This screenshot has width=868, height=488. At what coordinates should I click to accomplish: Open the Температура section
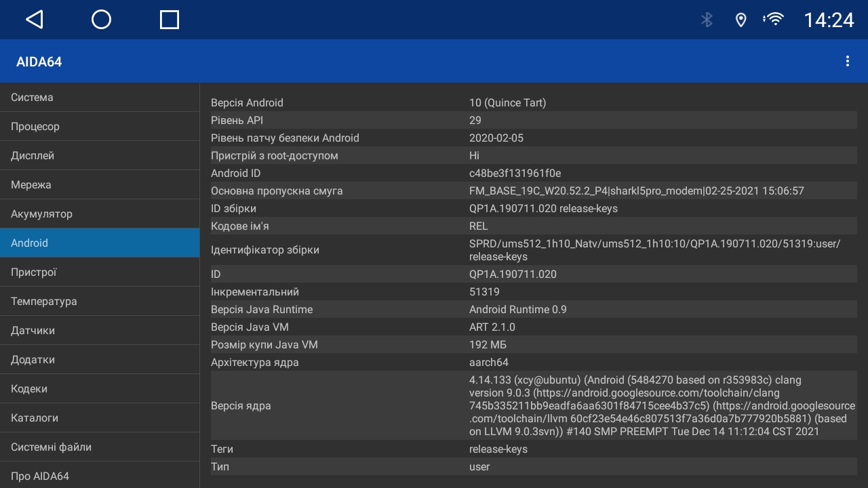pos(100,302)
